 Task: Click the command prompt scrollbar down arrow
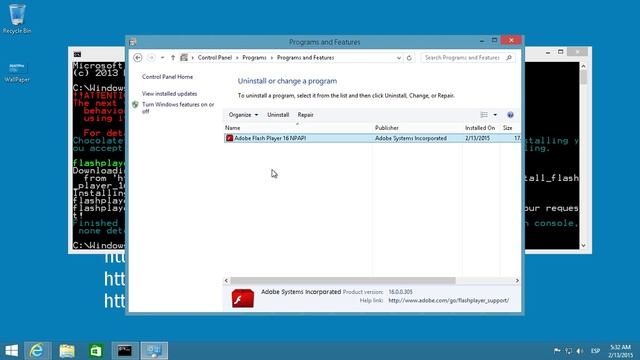coord(583,245)
